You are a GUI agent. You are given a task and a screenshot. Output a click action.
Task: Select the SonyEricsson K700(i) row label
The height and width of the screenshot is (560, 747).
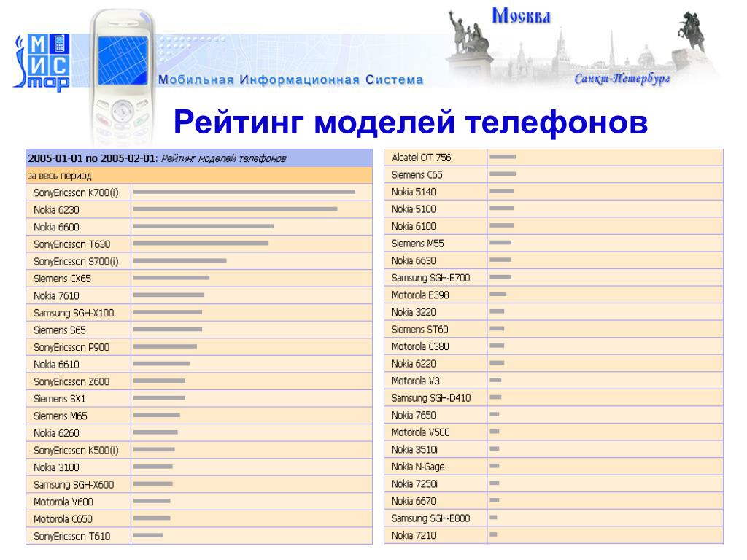pyautogui.click(x=76, y=192)
